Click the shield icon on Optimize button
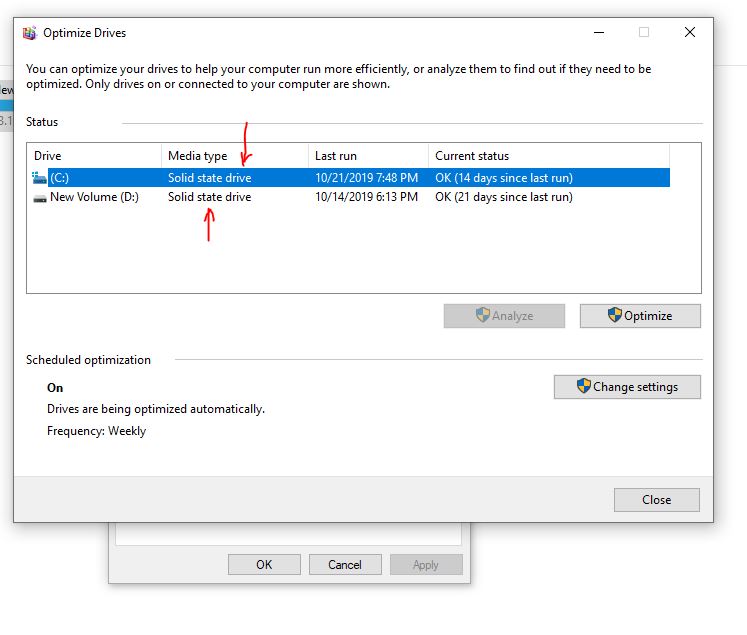The width and height of the screenshot is (747, 635). [615, 315]
